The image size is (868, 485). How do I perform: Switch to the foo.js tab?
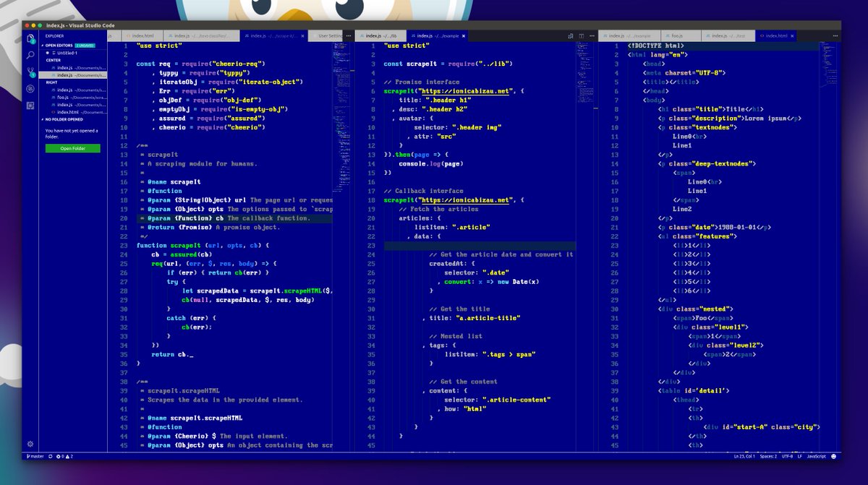click(x=676, y=35)
